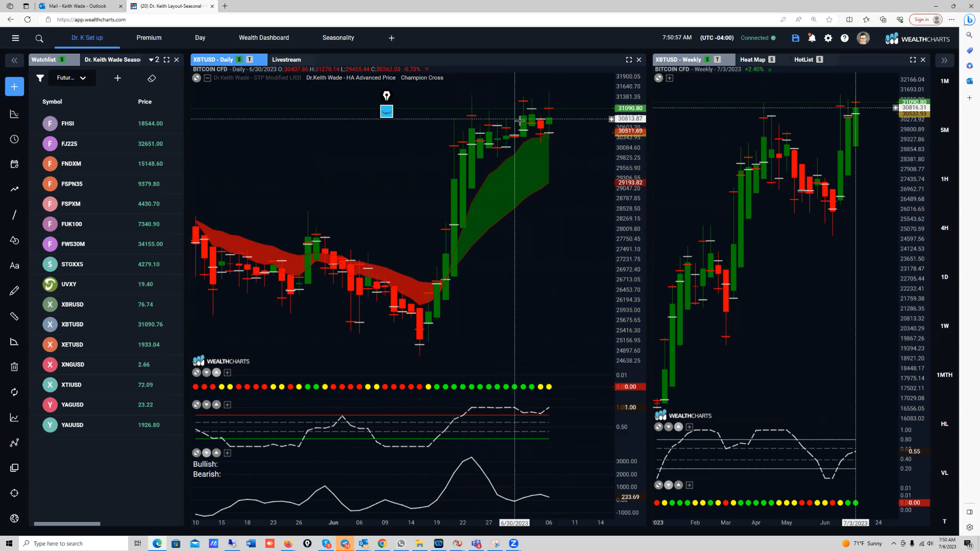Image resolution: width=980 pixels, height=551 pixels.
Task: Open the hamburger main menu
Action: click(15, 38)
